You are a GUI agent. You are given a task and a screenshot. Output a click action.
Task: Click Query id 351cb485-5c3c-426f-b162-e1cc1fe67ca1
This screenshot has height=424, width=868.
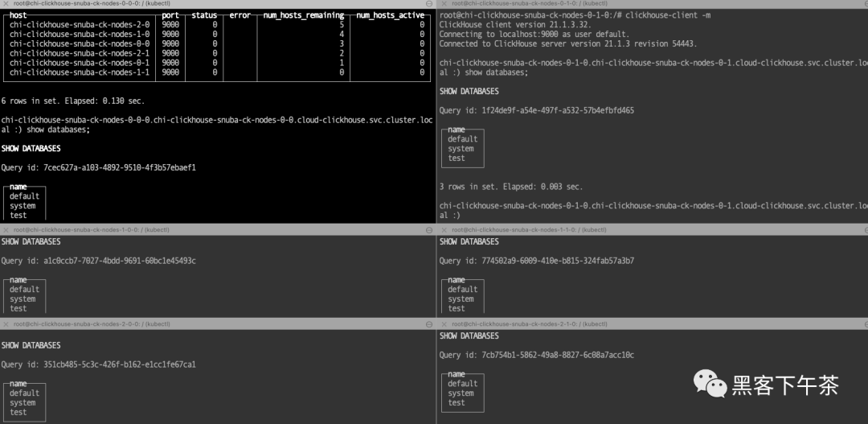(x=99, y=364)
